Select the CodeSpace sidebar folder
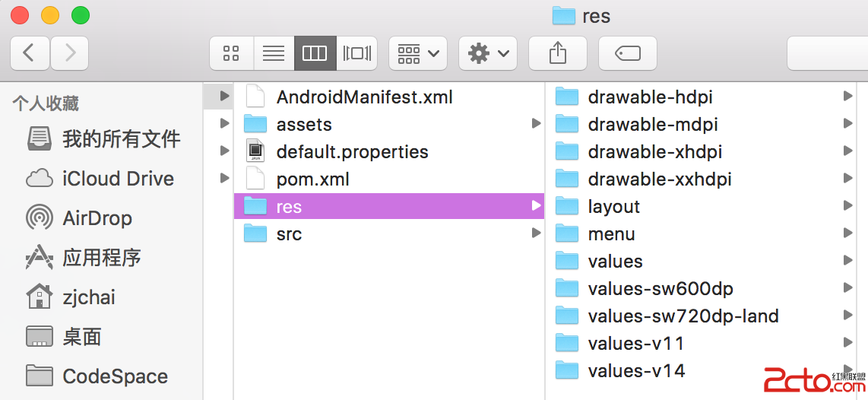 pos(115,376)
